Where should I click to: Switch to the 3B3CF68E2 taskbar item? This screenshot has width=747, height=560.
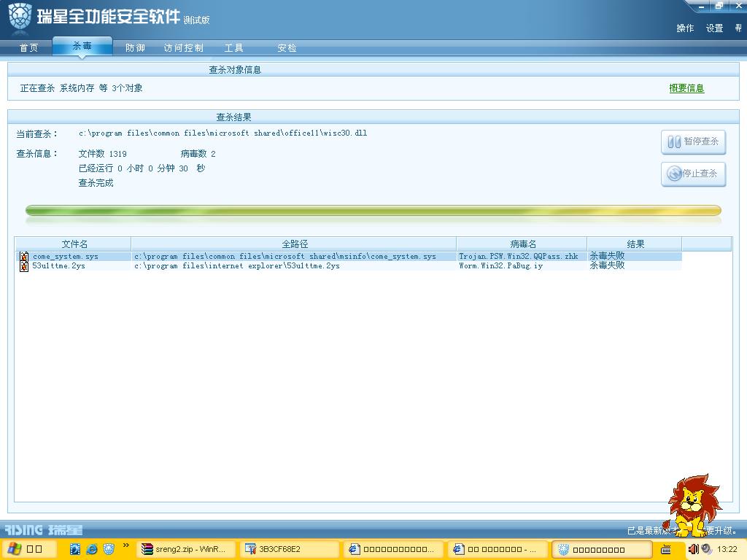click(290, 549)
